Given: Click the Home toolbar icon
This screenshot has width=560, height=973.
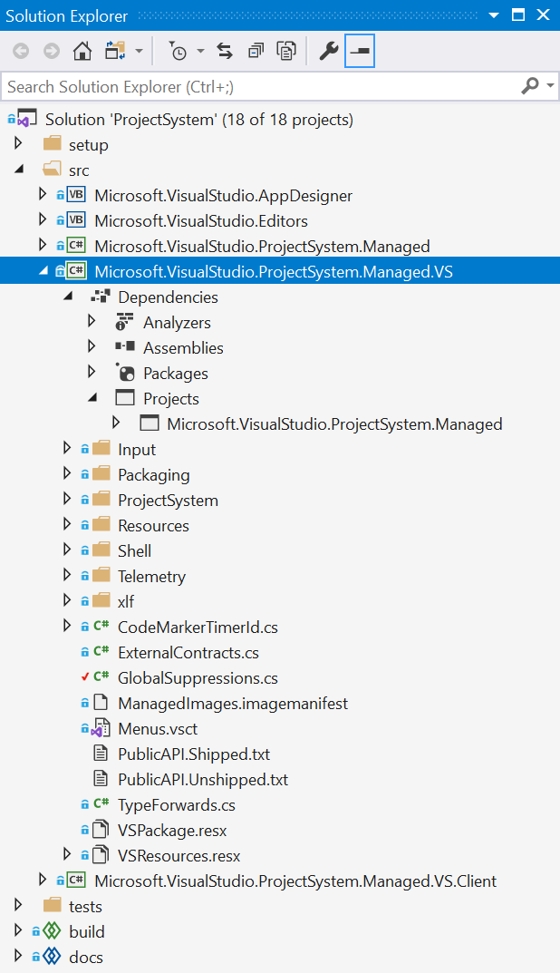Looking at the screenshot, I should coord(82,51).
